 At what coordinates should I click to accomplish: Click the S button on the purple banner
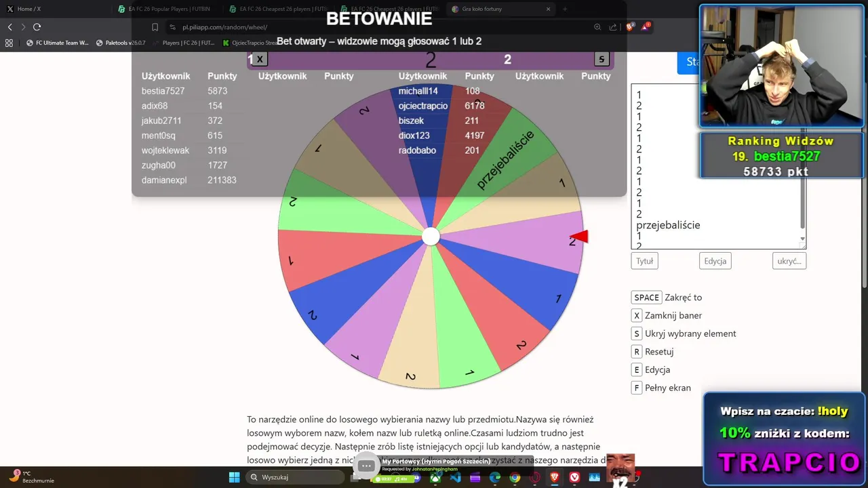coord(601,59)
